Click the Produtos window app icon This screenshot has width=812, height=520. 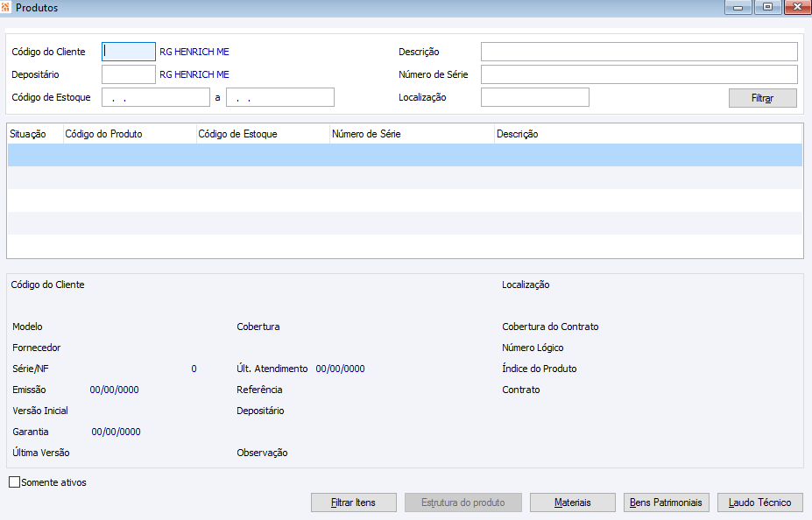tap(5, 7)
